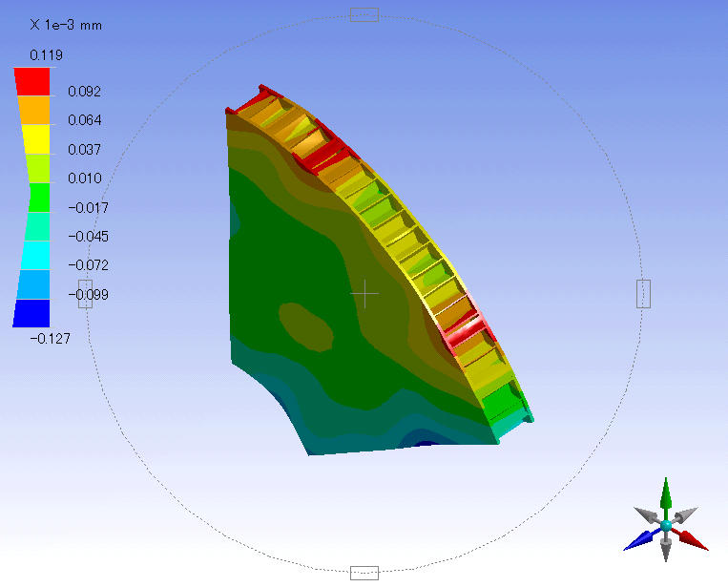Click the gray upper-left triad arrow
The width and height of the screenshot is (728, 587).
click(647, 515)
